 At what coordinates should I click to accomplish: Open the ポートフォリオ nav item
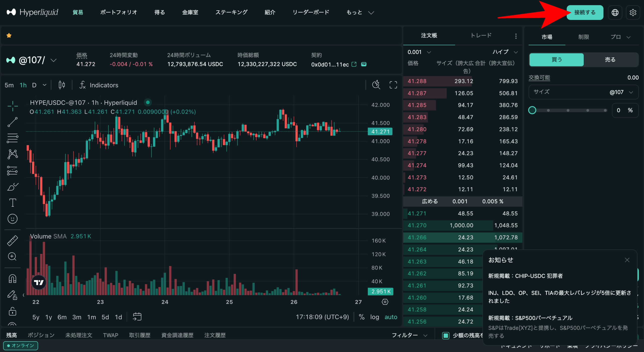[x=119, y=12]
